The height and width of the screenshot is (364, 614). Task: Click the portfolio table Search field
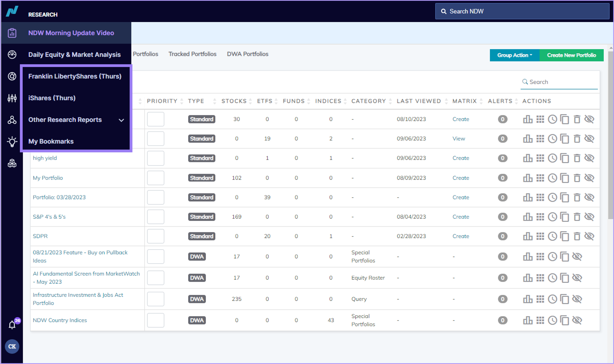click(x=559, y=82)
